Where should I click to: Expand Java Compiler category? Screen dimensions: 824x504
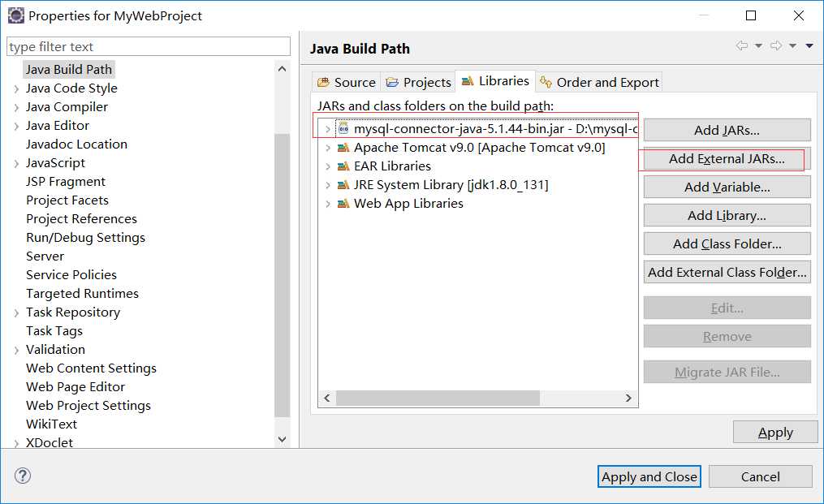(16, 108)
